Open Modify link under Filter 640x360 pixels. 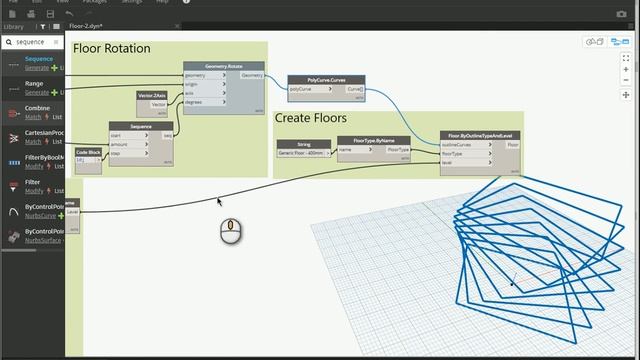[x=34, y=191]
